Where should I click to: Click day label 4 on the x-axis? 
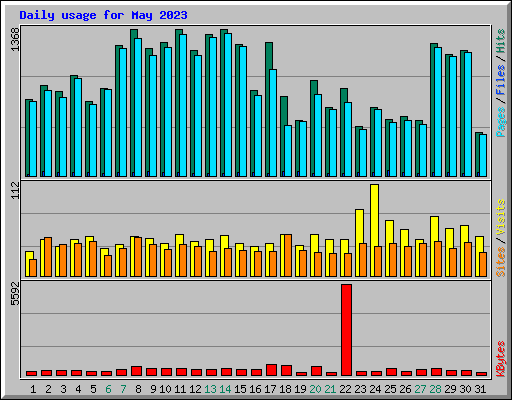78,389
